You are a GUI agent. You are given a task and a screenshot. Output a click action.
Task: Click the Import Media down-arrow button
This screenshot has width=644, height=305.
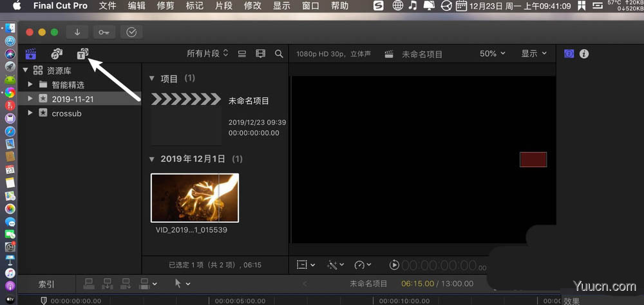[77, 32]
